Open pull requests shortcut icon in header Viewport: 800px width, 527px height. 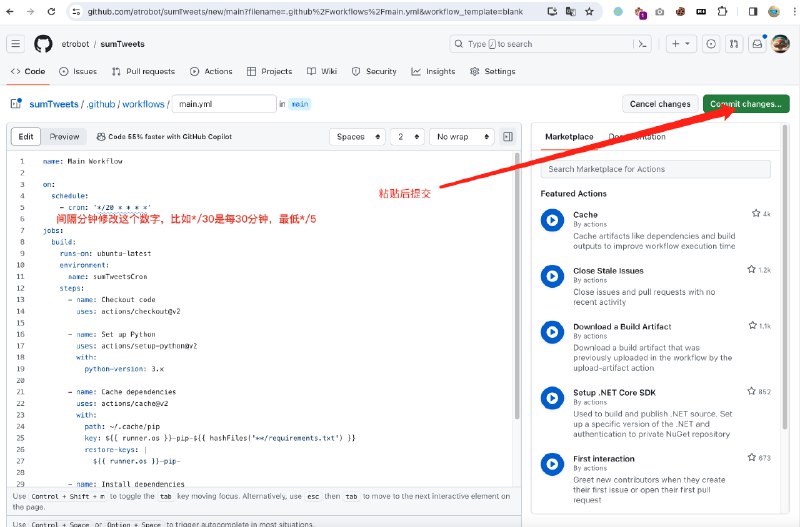pos(734,44)
